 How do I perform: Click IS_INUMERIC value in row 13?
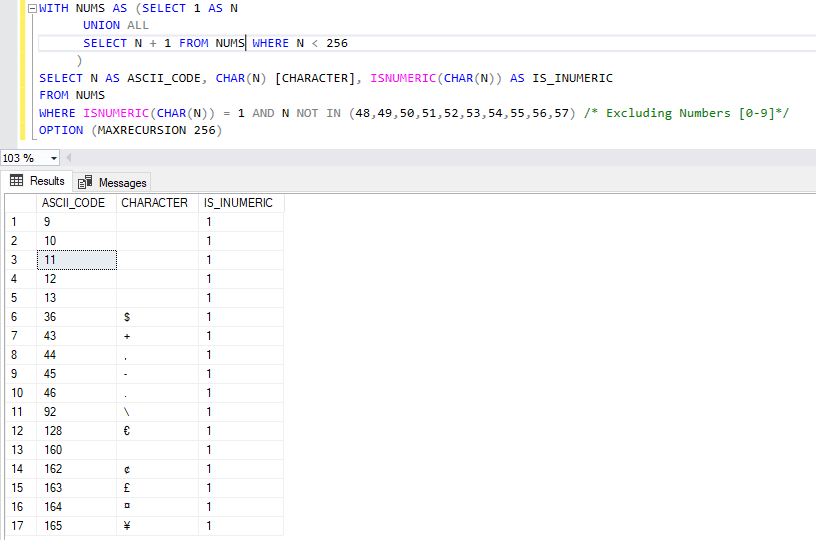tap(241, 450)
